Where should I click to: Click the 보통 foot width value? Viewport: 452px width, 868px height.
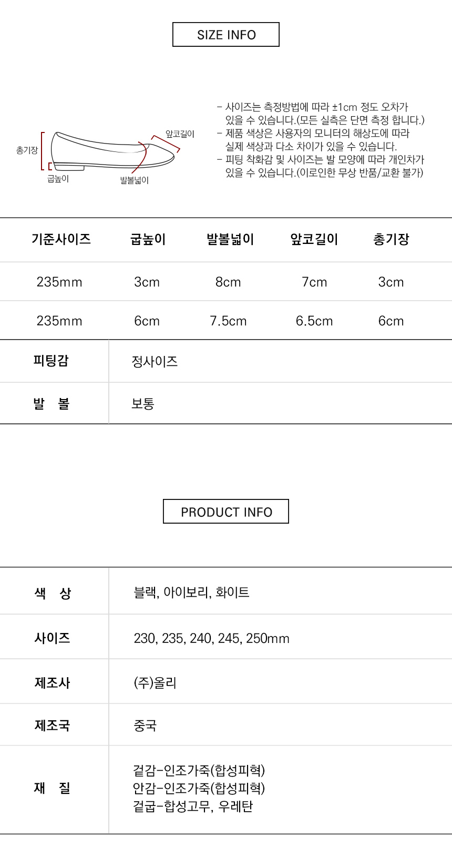click(x=143, y=404)
